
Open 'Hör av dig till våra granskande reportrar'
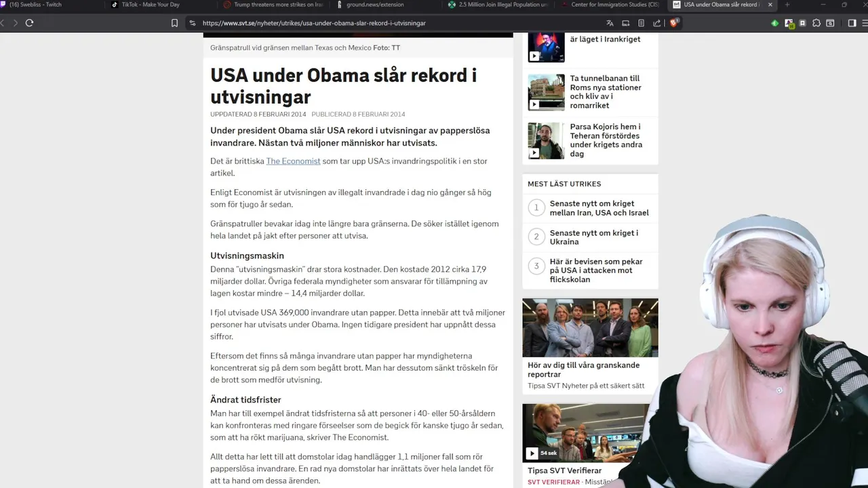point(583,369)
